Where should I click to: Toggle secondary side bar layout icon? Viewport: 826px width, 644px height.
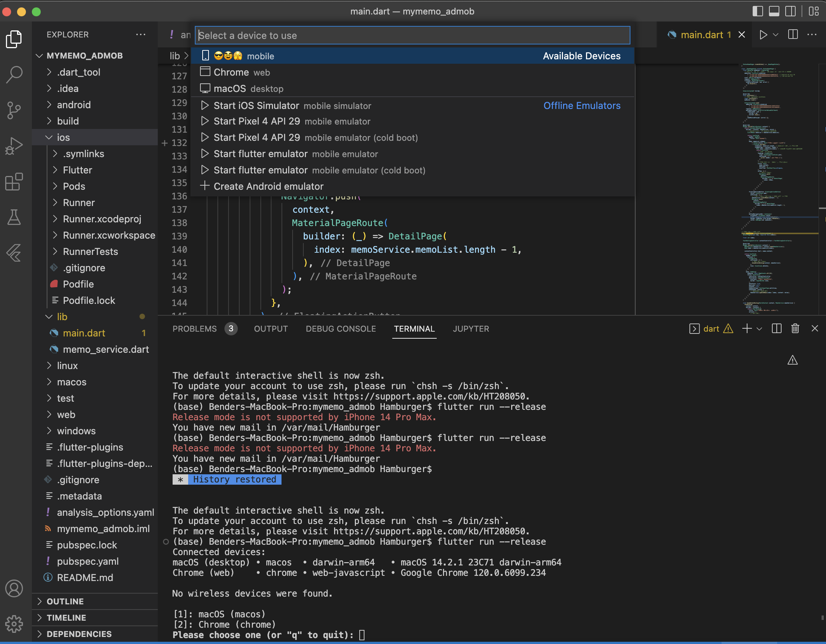790,11
